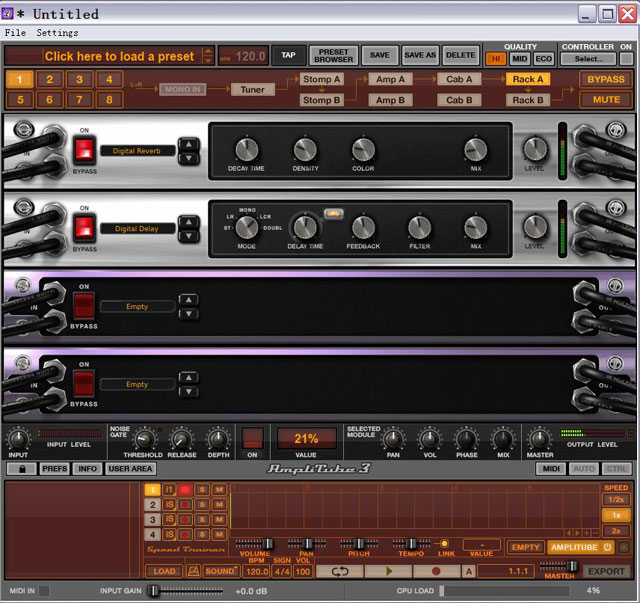Open the preset stepper arrows

(x=208, y=56)
